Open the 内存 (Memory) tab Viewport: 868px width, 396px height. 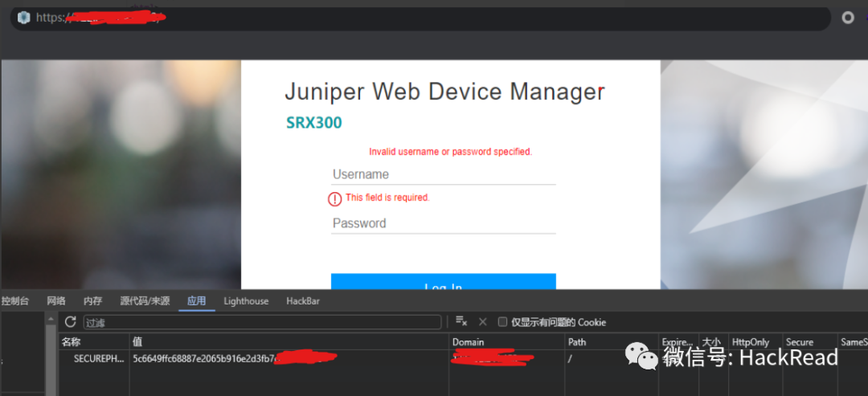[x=92, y=301]
